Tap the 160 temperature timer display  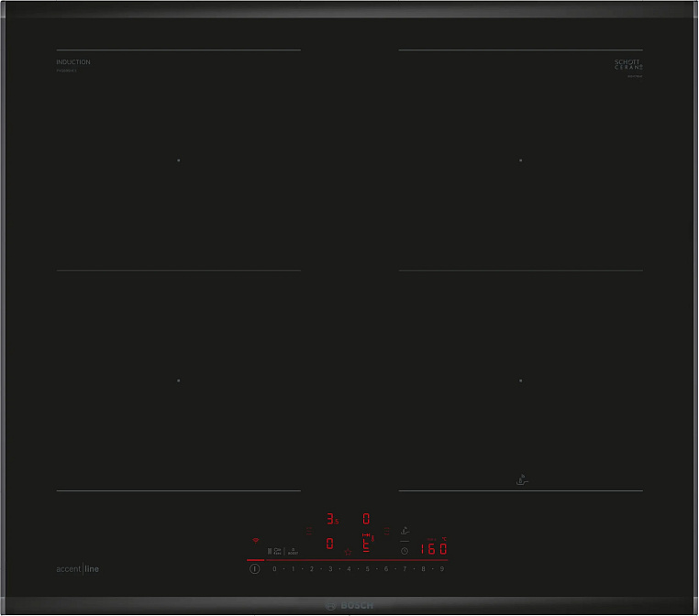(x=433, y=550)
